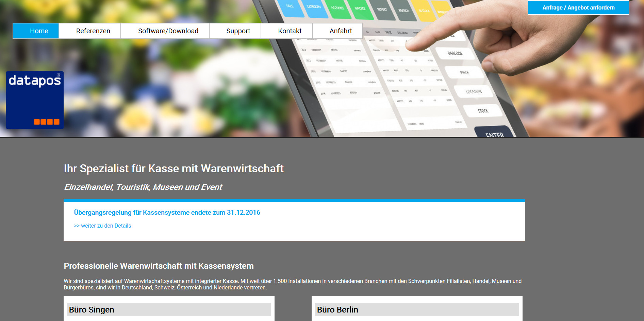Image resolution: width=644 pixels, height=321 pixels.
Task: Tap the gray REPORT tile on tablet
Action: click(x=382, y=10)
